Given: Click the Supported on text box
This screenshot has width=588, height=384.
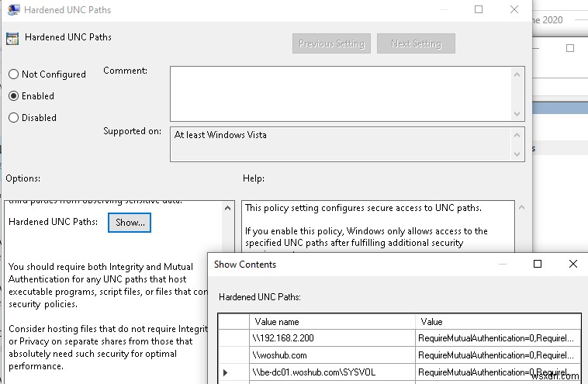Looking at the screenshot, I should pyautogui.click(x=341, y=144).
